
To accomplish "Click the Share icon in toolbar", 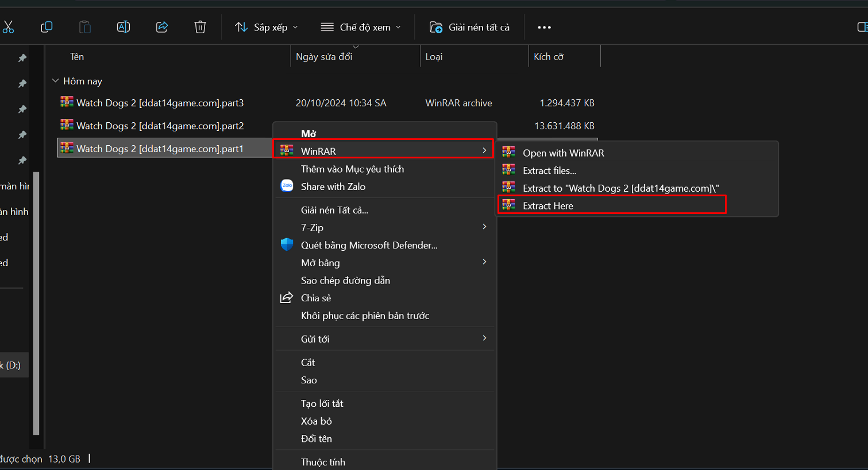I will 162,27.
